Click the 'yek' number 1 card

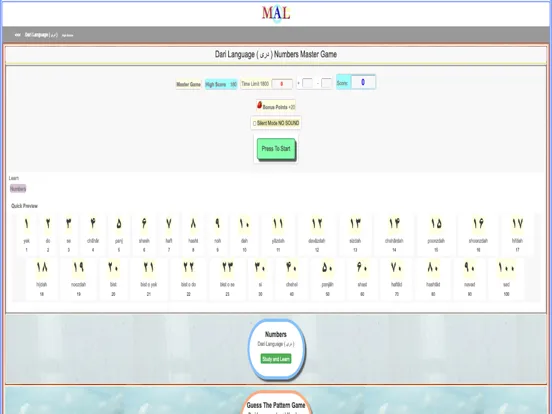coord(26,234)
